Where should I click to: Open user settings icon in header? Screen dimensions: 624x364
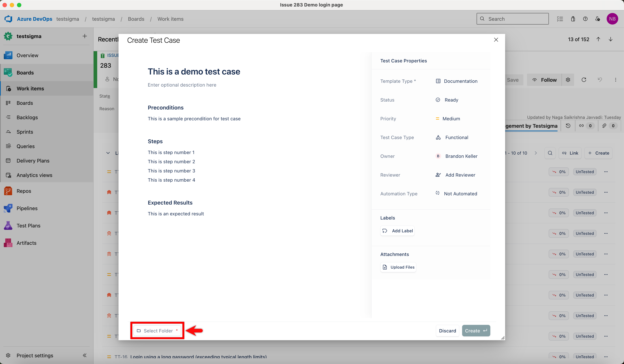[597, 19]
